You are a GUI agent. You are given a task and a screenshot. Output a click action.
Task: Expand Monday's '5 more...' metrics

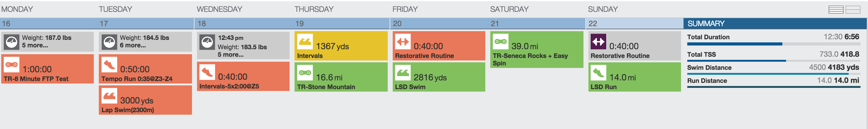click(35, 45)
